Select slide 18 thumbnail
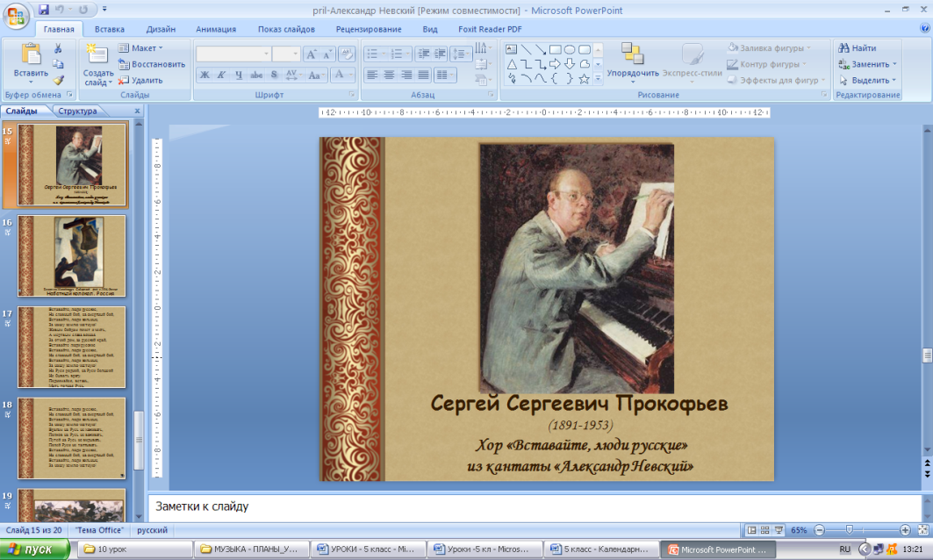The image size is (933, 560). 71,438
